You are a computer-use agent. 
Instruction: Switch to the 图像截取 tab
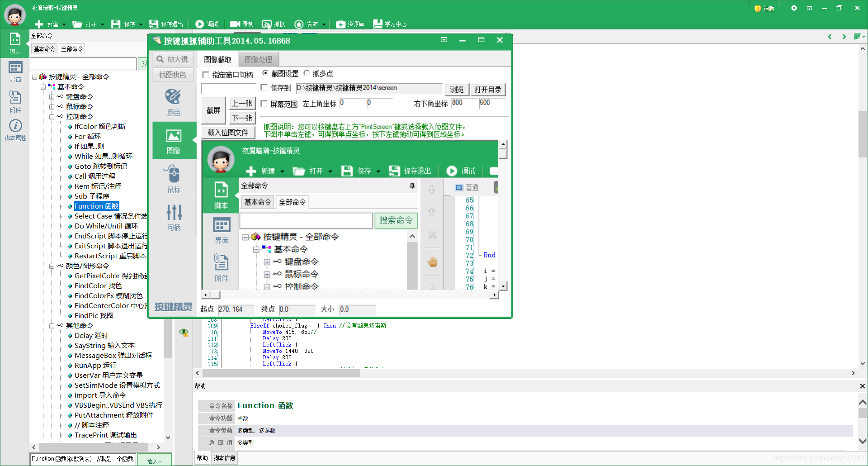(x=217, y=59)
